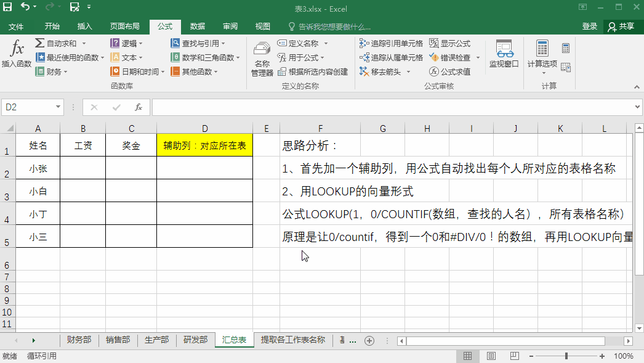
Task: Undo the last action
Action: 25,7
